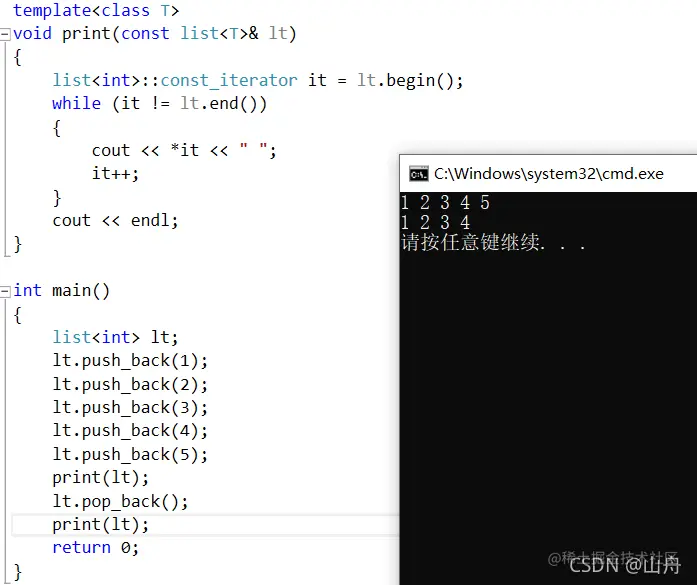Viewport: 697px width, 585px height.
Task: Click the lt.push_back(3); line
Action: click(x=130, y=407)
